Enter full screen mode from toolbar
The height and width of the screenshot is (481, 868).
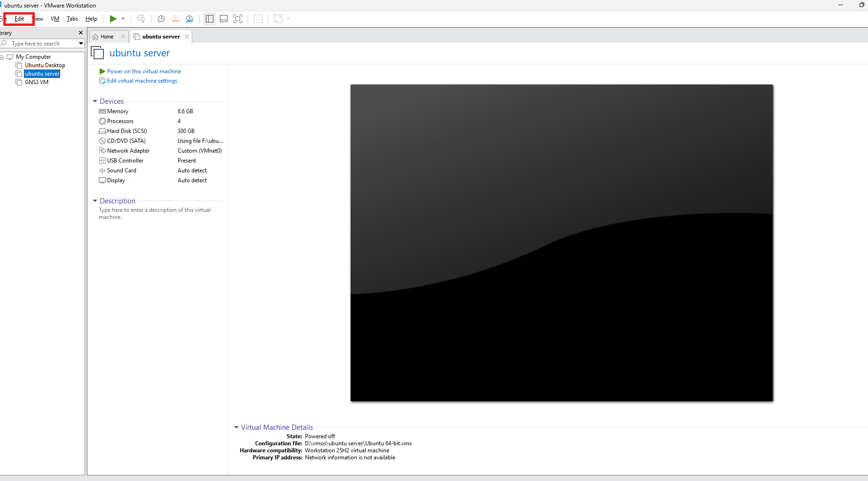pyautogui.click(x=238, y=19)
